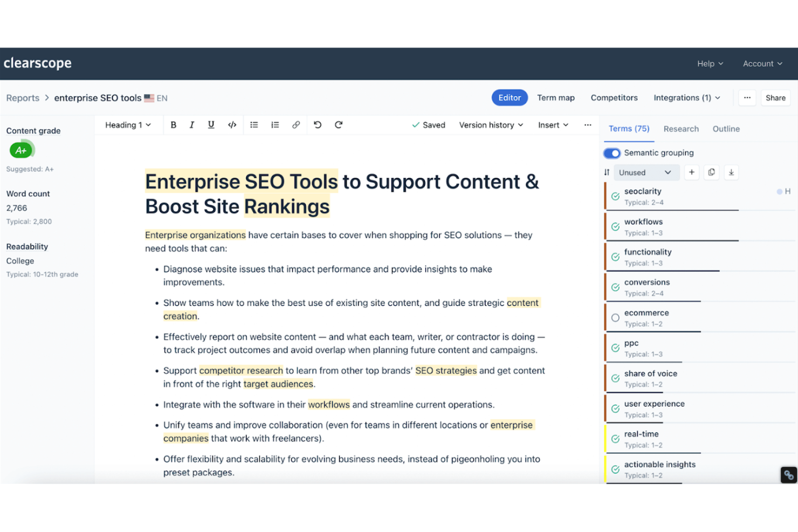Click the A+ content grade badge
The width and height of the screenshot is (798, 532).
point(22,150)
